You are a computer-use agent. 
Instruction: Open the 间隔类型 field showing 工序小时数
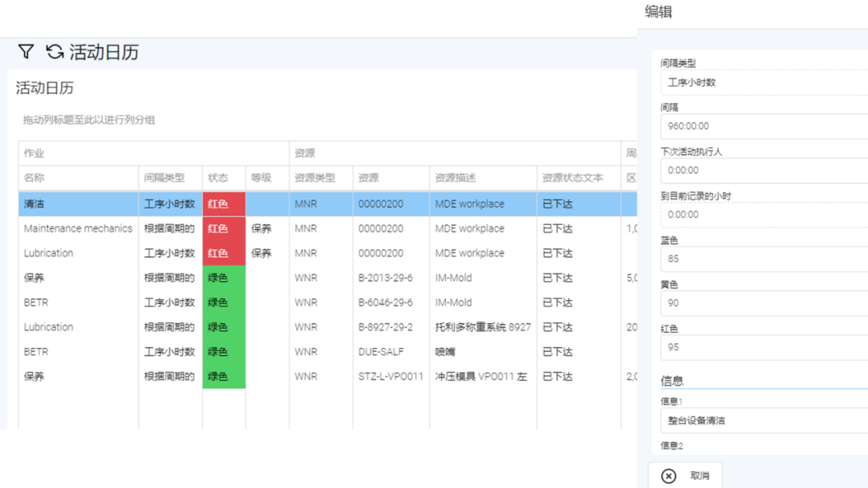coord(764,83)
